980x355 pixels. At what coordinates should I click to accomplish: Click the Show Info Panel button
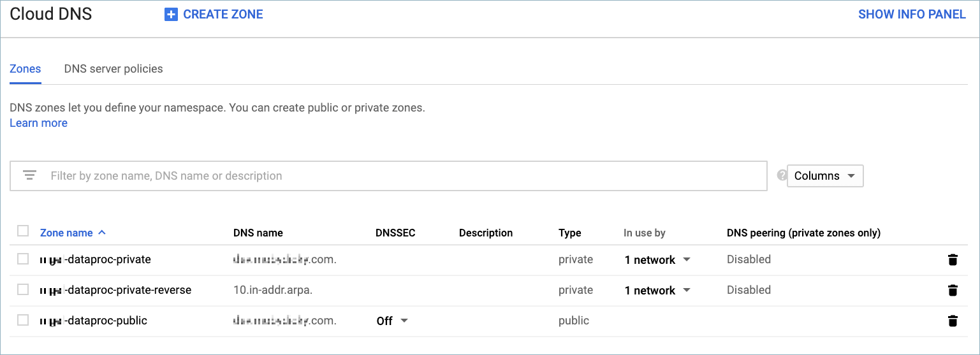[912, 15]
